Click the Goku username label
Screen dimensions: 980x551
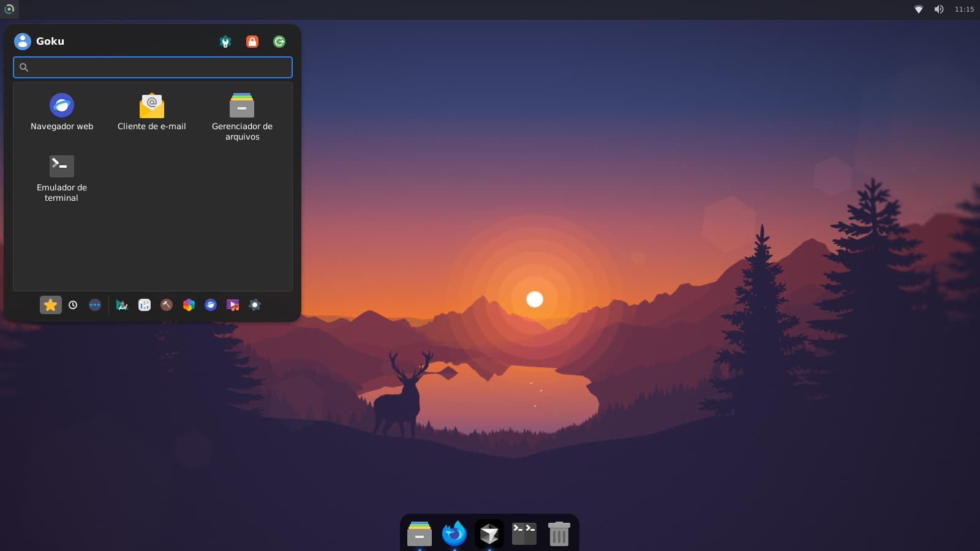coord(50,41)
